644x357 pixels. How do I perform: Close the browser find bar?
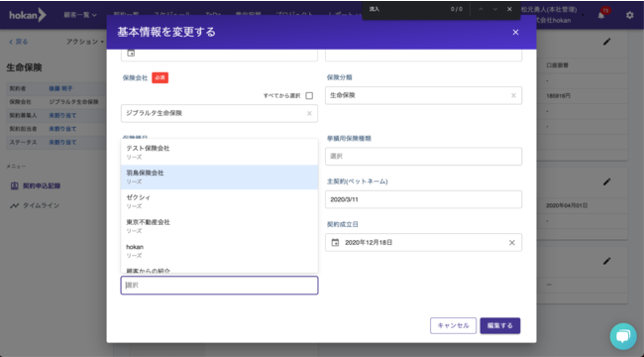point(509,9)
